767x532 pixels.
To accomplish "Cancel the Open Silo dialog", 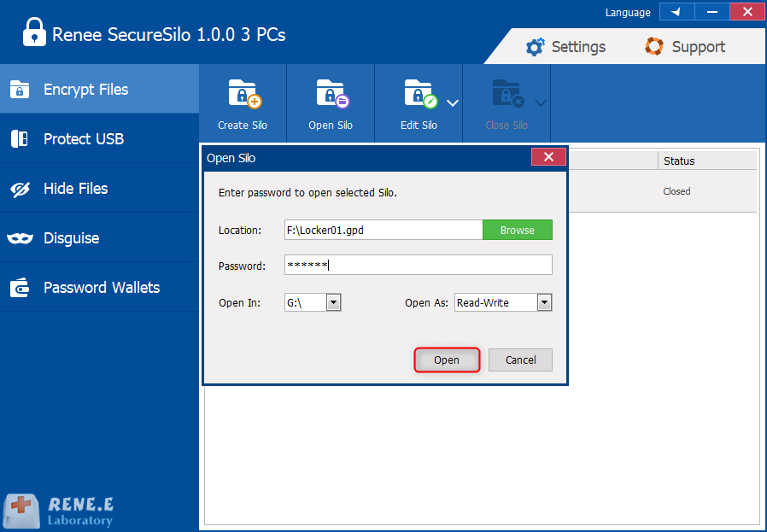I will pyautogui.click(x=520, y=360).
